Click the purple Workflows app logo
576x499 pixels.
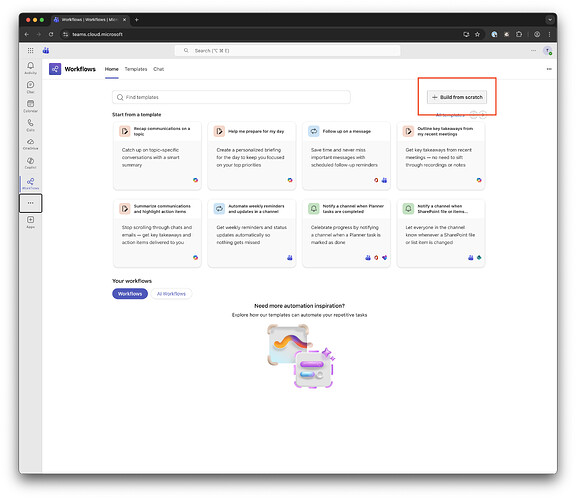pyautogui.click(x=55, y=69)
